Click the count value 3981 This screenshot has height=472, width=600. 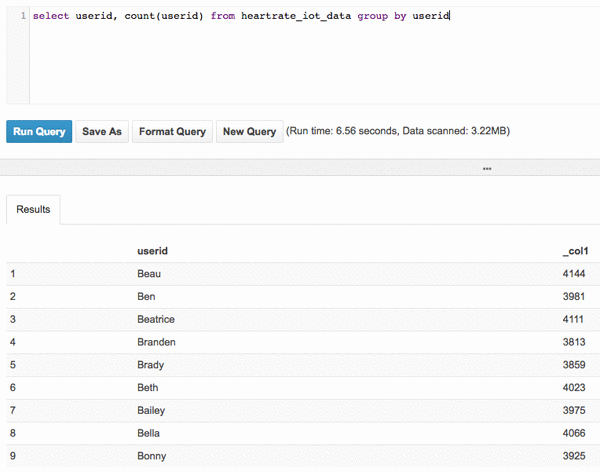tap(574, 296)
